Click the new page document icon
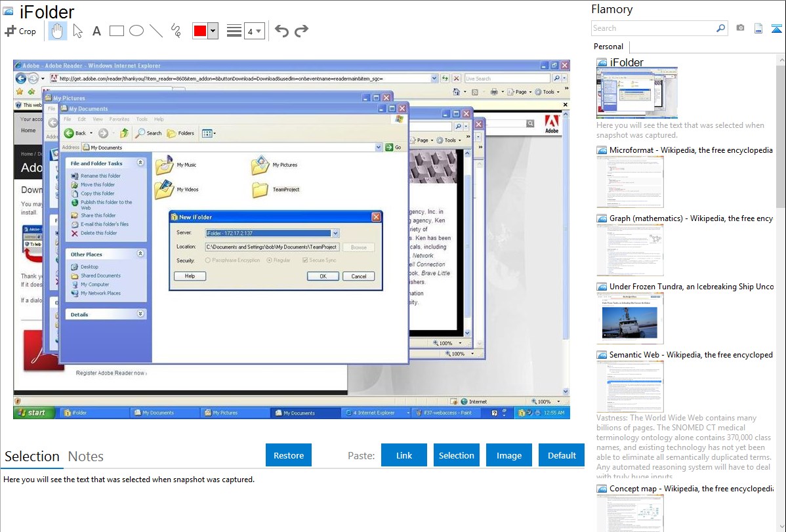This screenshot has width=786, height=532. (758, 28)
